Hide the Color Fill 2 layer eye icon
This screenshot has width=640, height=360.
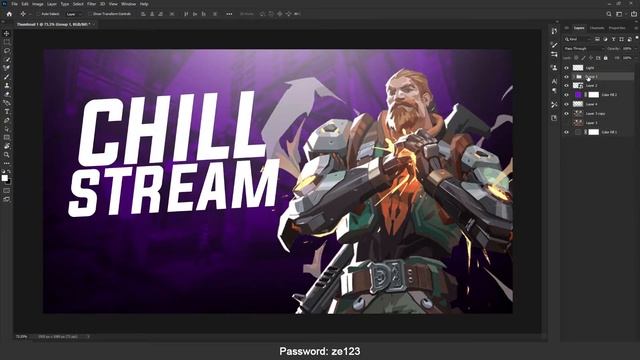(x=567, y=95)
